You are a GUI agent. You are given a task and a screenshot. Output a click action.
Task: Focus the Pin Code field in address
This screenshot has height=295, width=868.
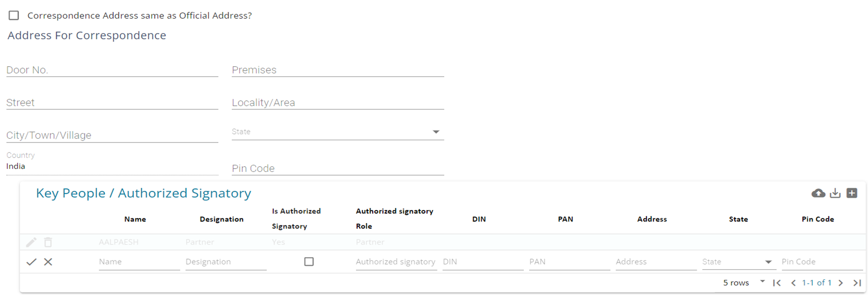click(x=338, y=169)
